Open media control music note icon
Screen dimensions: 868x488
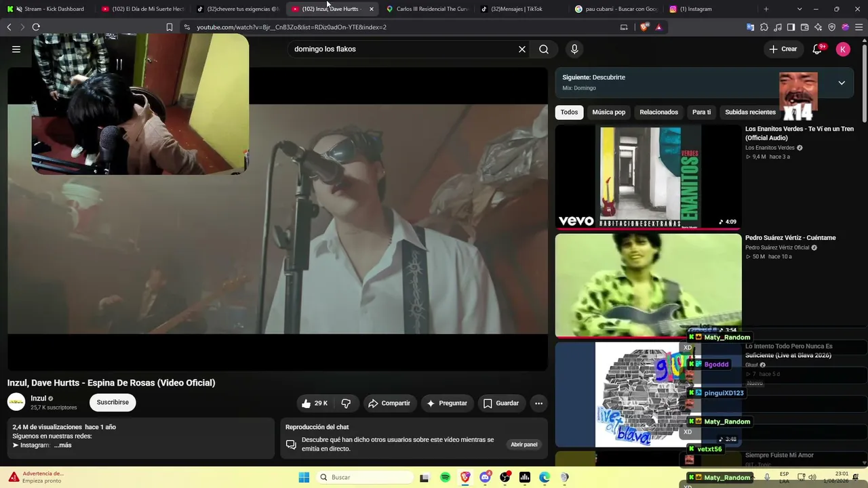coord(778,27)
